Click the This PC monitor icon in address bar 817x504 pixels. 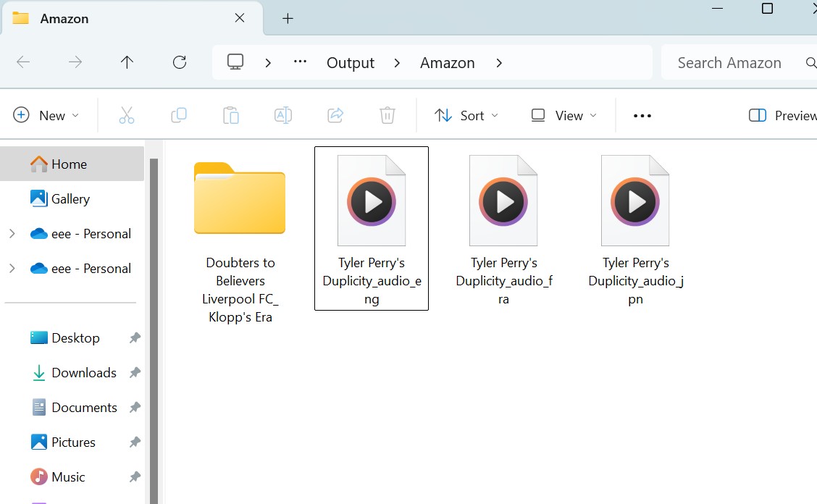pyautogui.click(x=235, y=62)
